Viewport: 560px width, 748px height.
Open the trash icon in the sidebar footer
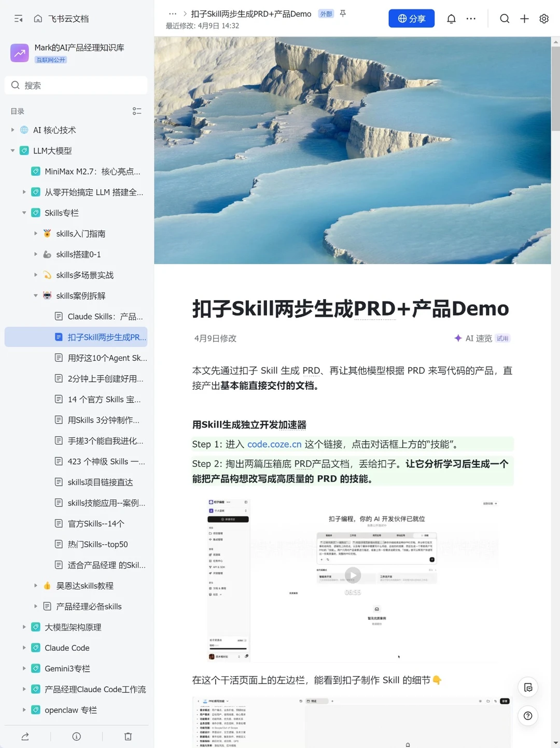pos(128,737)
